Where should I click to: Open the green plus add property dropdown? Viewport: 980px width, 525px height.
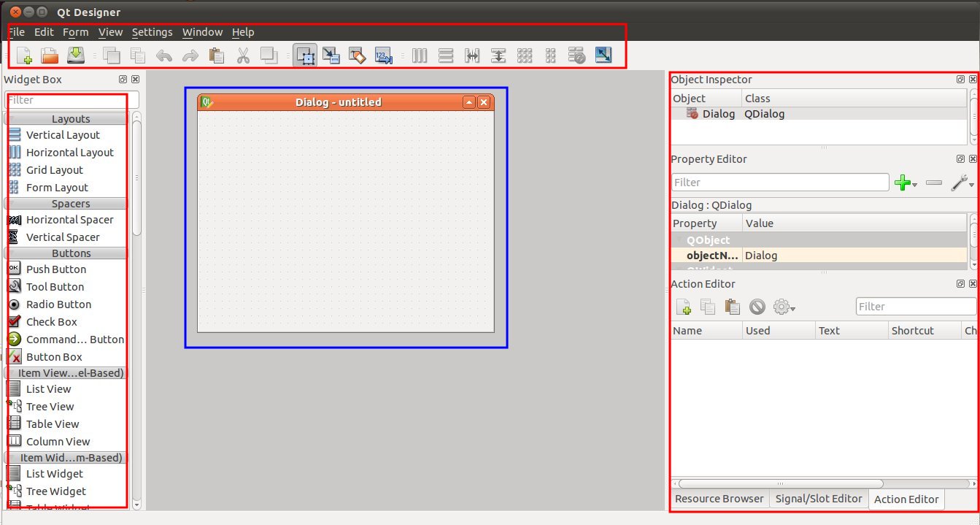coord(906,183)
